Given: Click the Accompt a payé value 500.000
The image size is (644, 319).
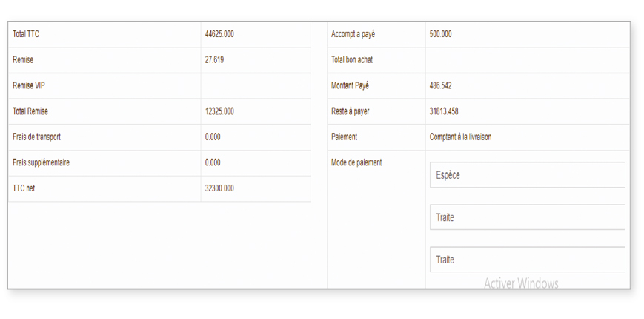Looking at the screenshot, I should click(x=440, y=34).
